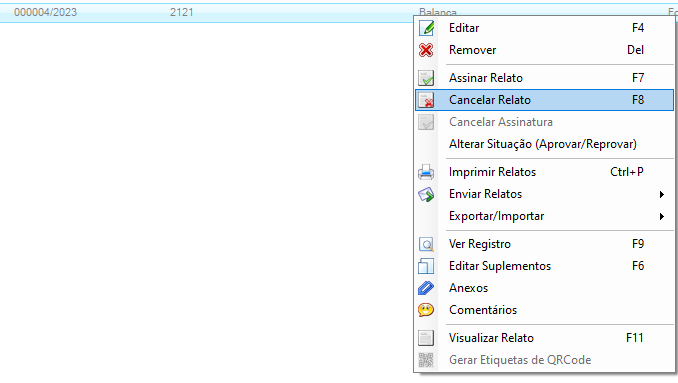Open Anexos from the context menu
The width and height of the screenshot is (678, 383).
coord(544,288)
